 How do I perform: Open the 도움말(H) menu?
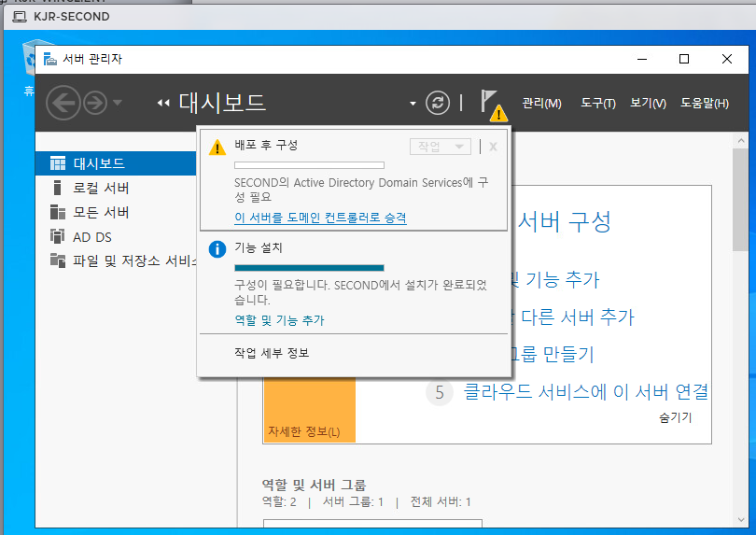click(705, 104)
